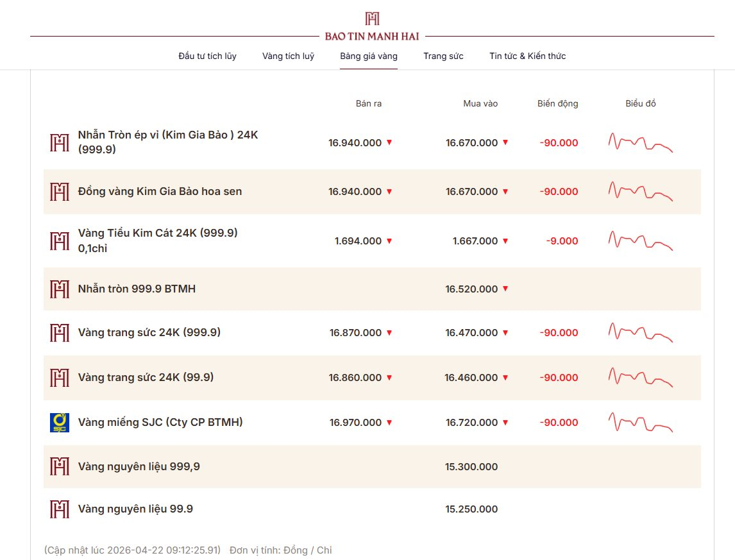Click the chart for Vàng trang sức 24K (999.9)
Screen dimensions: 735x560
640,332
